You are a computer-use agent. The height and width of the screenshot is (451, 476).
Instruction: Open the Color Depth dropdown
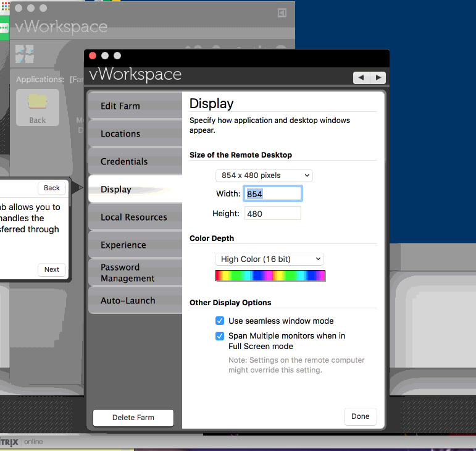[269, 259]
